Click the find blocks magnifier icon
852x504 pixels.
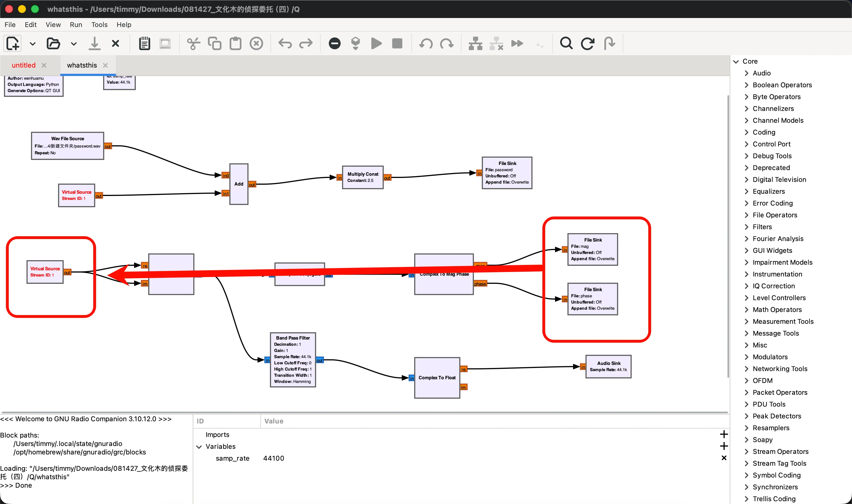coord(566,43)
